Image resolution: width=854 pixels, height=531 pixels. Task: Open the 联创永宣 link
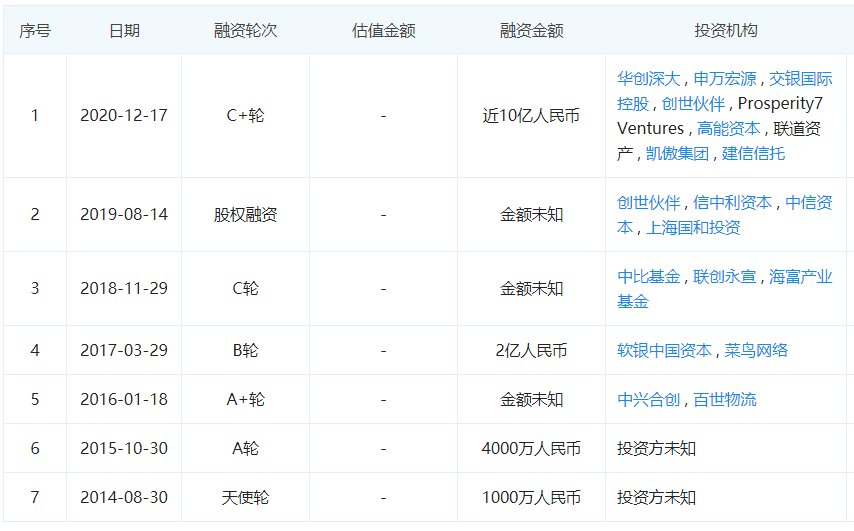click(x=724, y=277)
